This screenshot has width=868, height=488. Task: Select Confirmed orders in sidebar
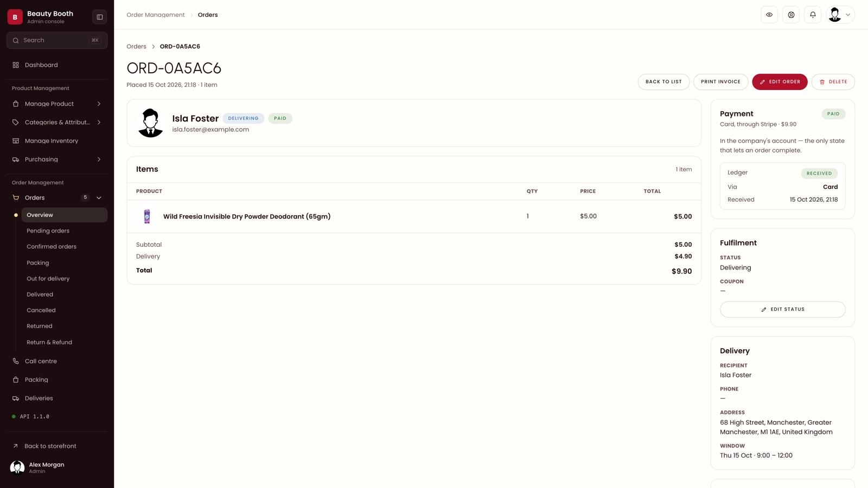coord(64,247)
